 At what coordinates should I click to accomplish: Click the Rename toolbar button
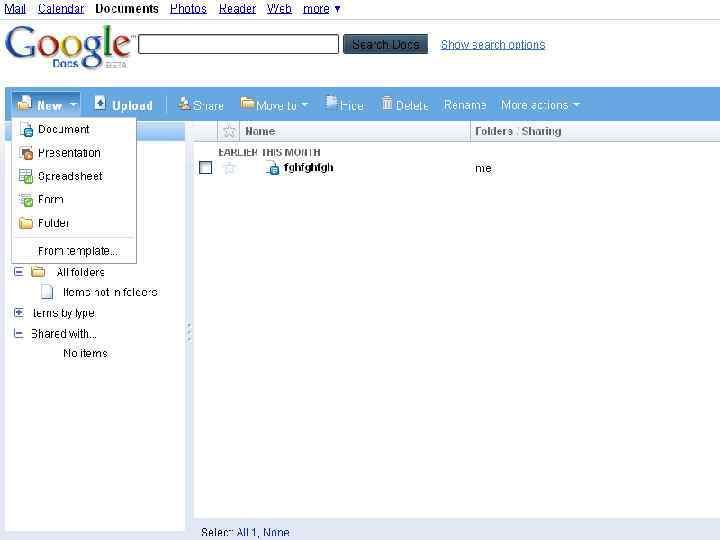[465, 105]
